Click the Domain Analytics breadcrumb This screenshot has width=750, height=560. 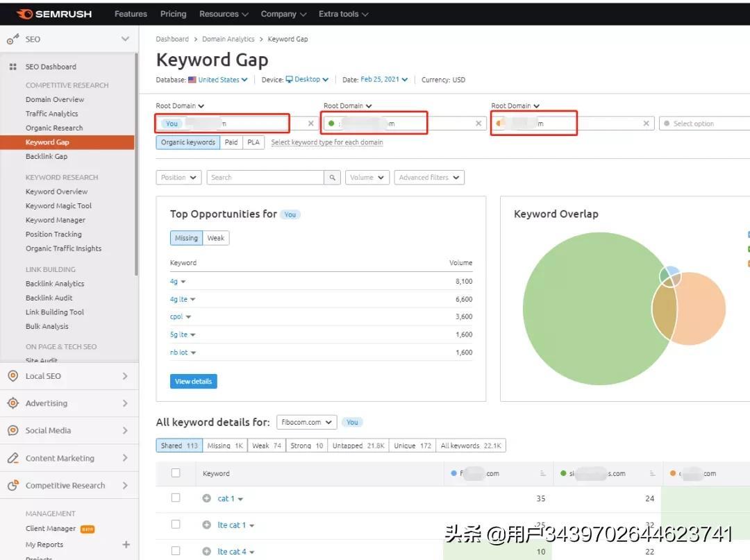point(228,39)
